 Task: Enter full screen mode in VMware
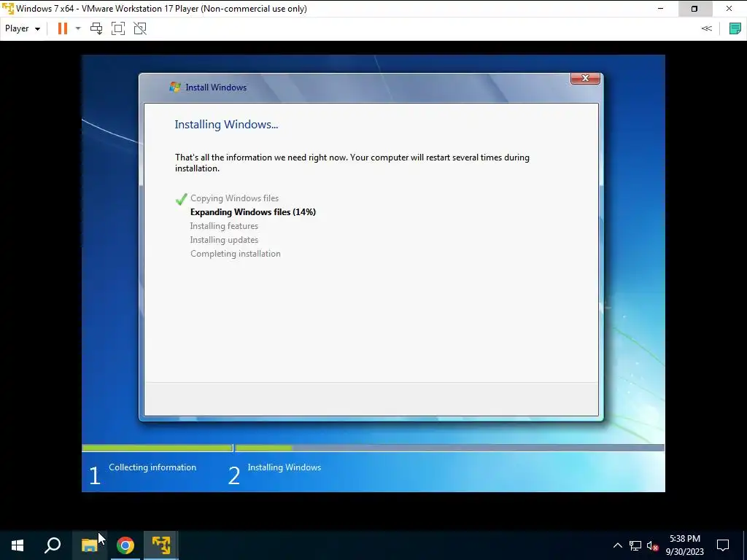pyautogui.click(x=118, y=28)
